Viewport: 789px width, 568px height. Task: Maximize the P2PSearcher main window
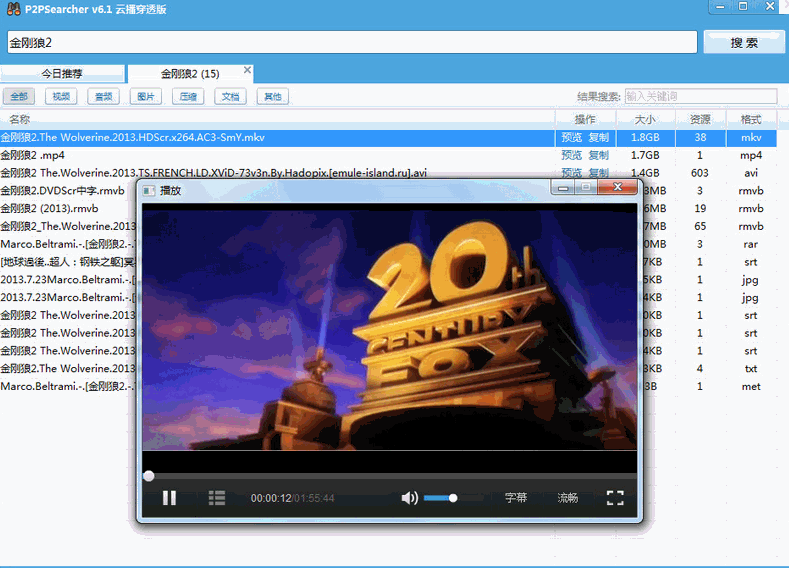(x=743, y=7)
